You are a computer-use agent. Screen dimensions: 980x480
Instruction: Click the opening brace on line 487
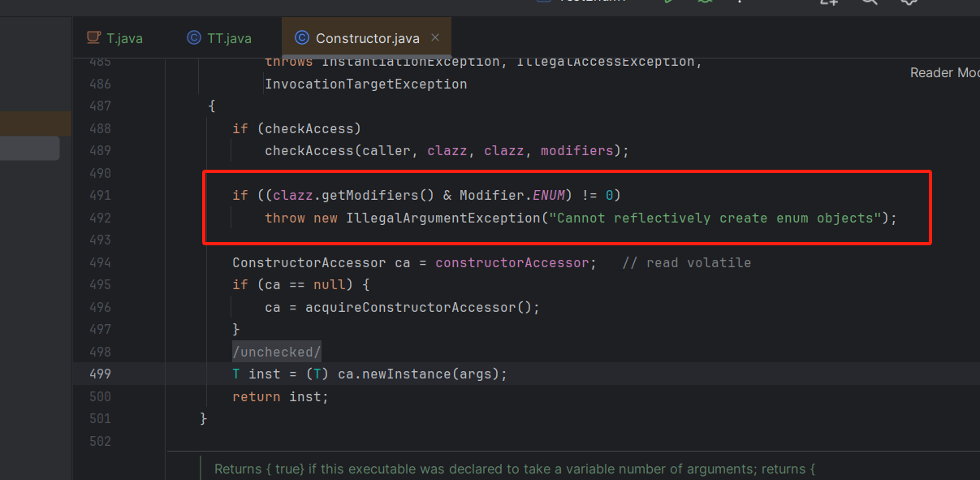[x=212, y=106]
